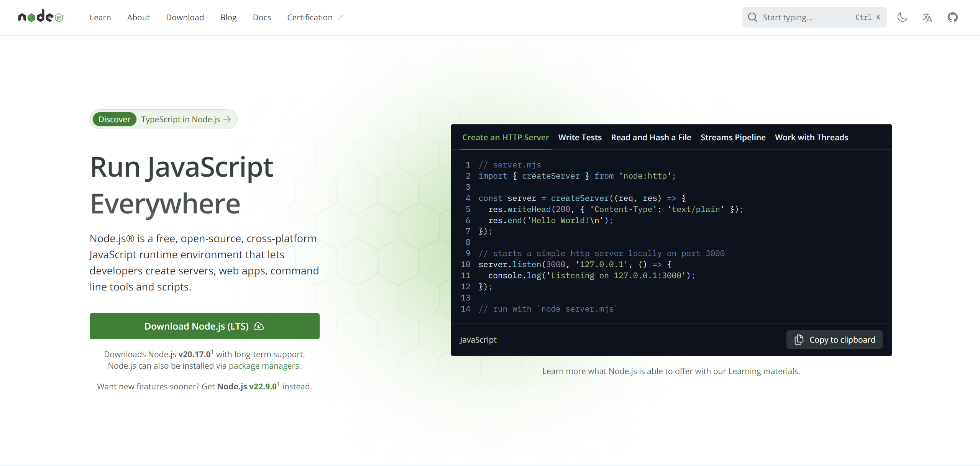The width and height of the screenshot is (980, 466).
Task: Click the copy icon in code box
Action: (x=799, y=340)
